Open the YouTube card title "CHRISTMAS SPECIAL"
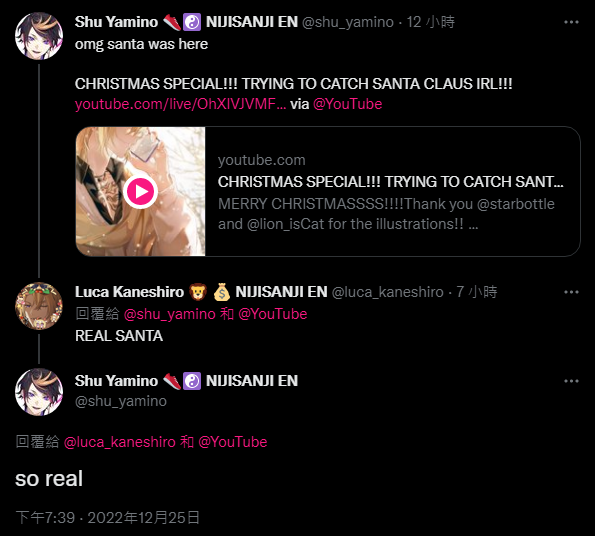595x536 pixels. tap(390, 182)
